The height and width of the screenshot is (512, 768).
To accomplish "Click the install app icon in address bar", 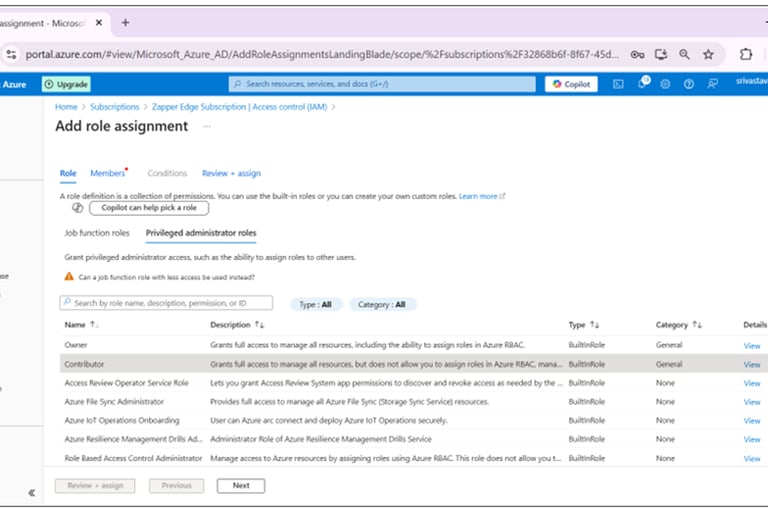I will click(661, 54).
